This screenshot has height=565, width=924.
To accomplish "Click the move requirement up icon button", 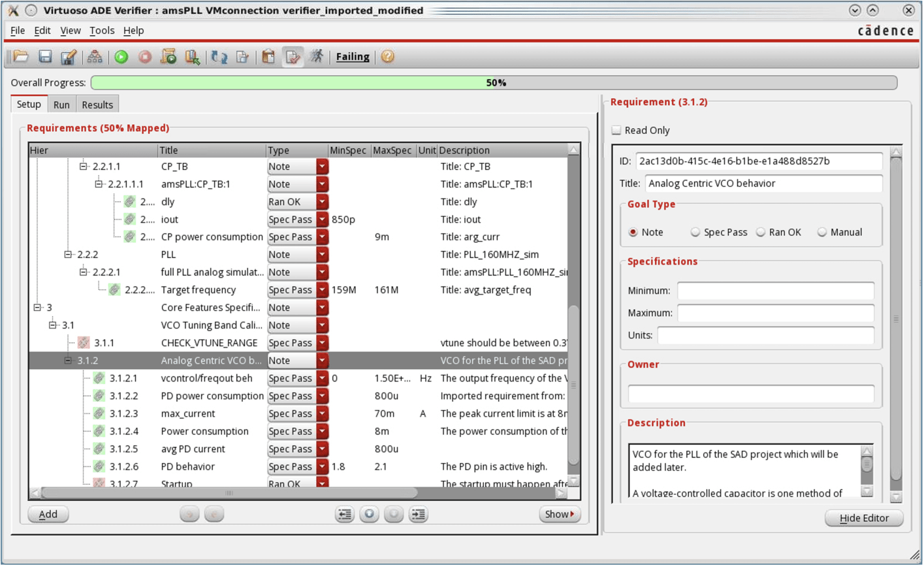I will (369, 515).
